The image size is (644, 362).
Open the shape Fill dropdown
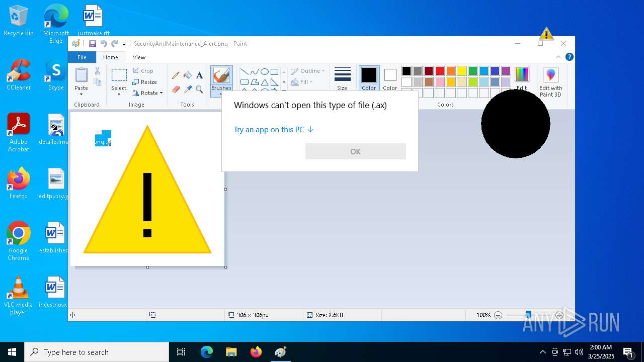[x=302, y=82]
